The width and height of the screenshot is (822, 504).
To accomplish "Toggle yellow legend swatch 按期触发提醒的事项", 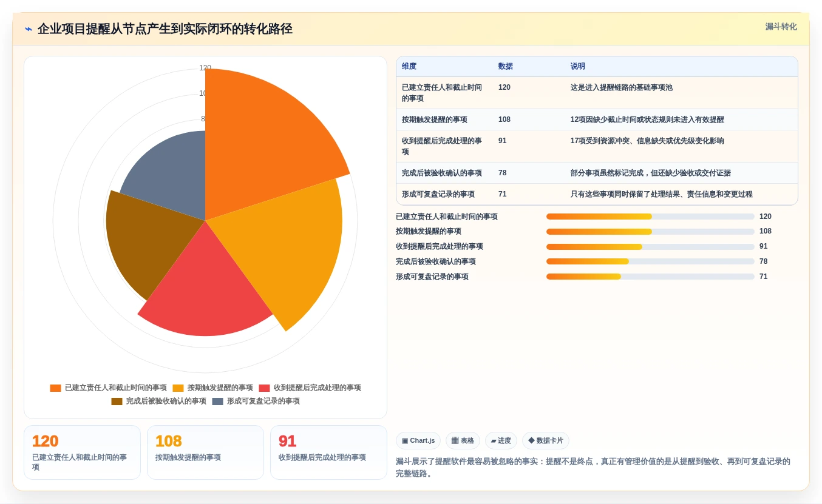I will 178,388.
